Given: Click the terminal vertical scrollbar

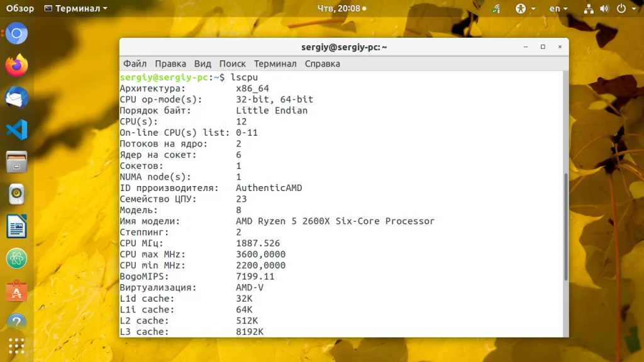Looking at the screenshot, I should point(565,226).
